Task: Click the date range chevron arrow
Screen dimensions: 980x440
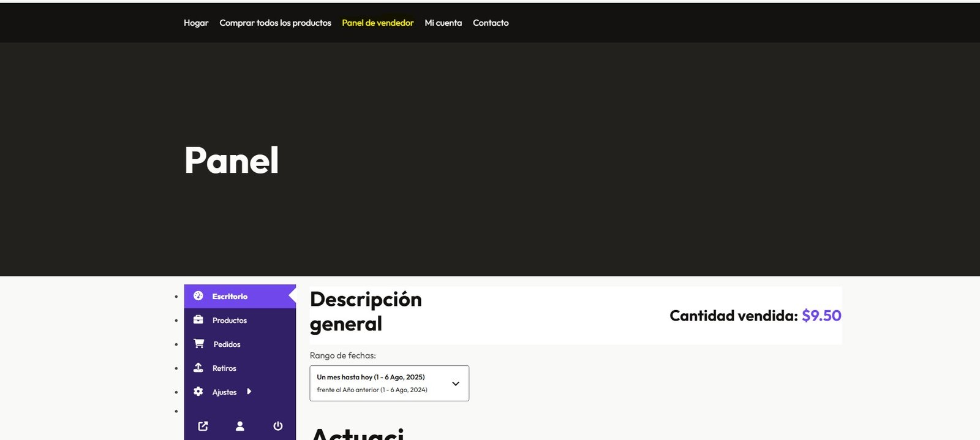Action: click(456, 384)
